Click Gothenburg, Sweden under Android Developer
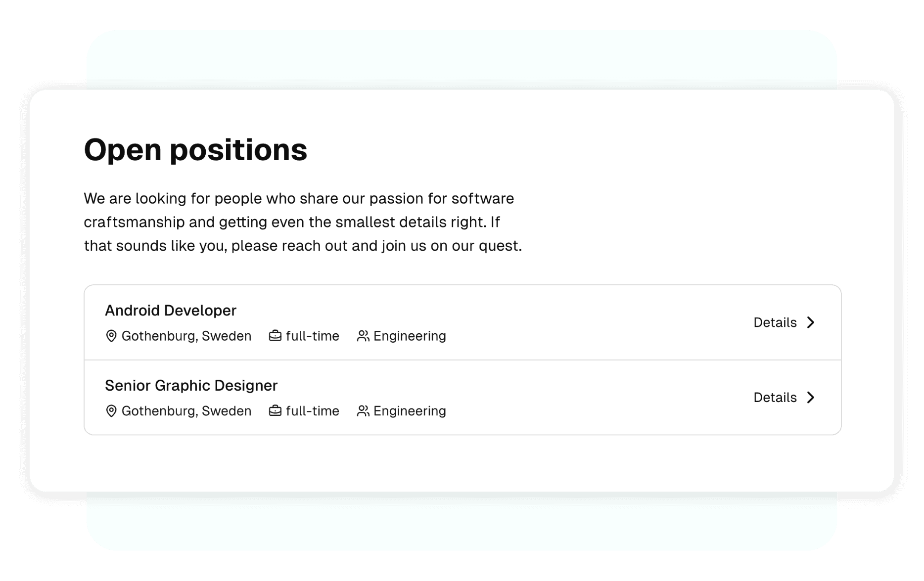The height and width of the screenshot is (581, 924). point(186,336)
